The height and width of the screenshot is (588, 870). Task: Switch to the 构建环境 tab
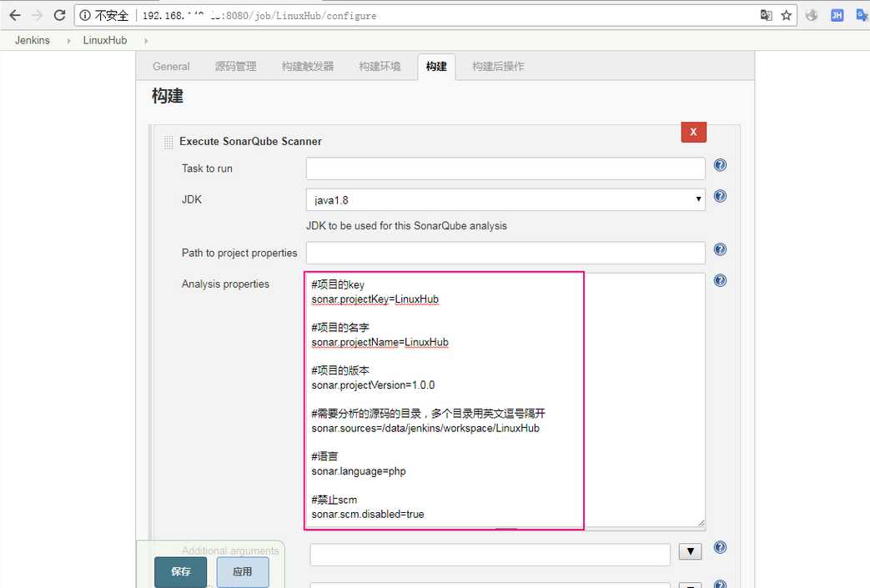380,67
